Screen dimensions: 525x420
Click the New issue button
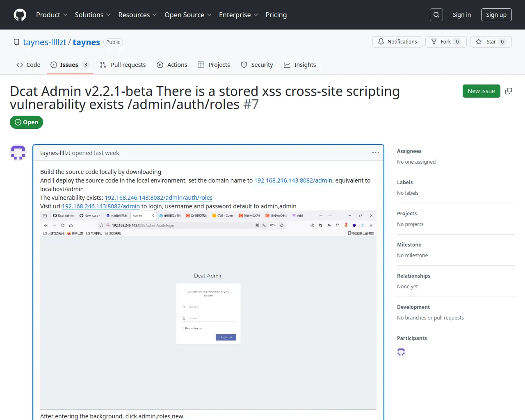(482, 91)
